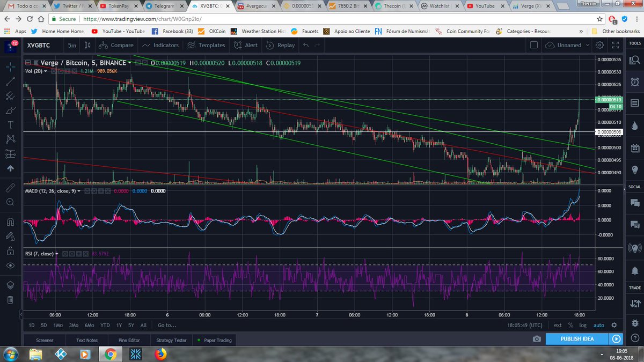This screenshot has height=362, width=644.
Task: Open the prediction and measurement tools
Action: coord(11,154)
